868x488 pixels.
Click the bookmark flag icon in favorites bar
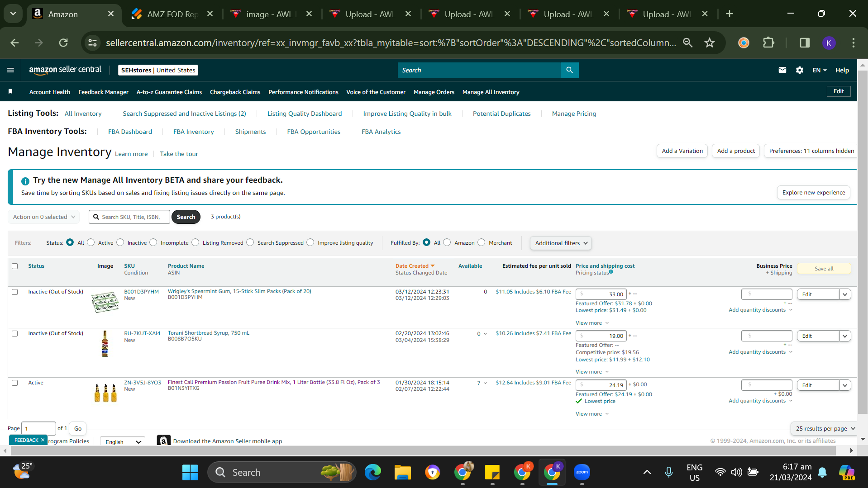click(x=10, y=92)
